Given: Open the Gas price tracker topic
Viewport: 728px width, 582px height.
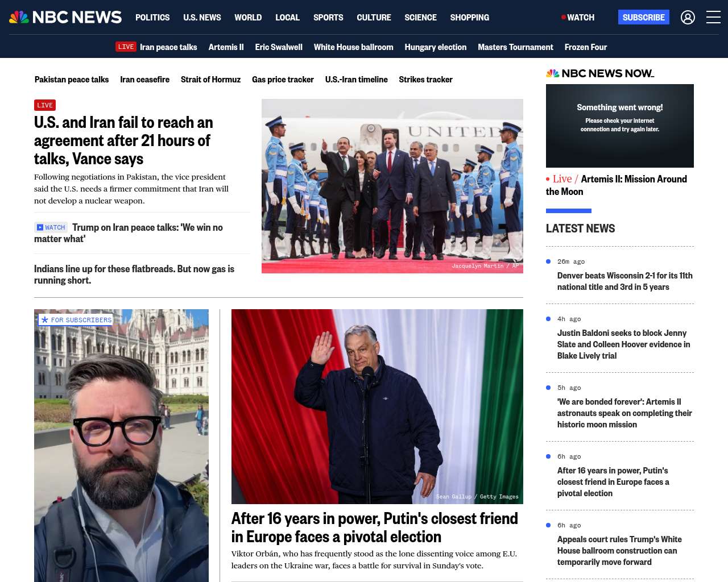Looking at the screenshot, I should pos(283,80).
